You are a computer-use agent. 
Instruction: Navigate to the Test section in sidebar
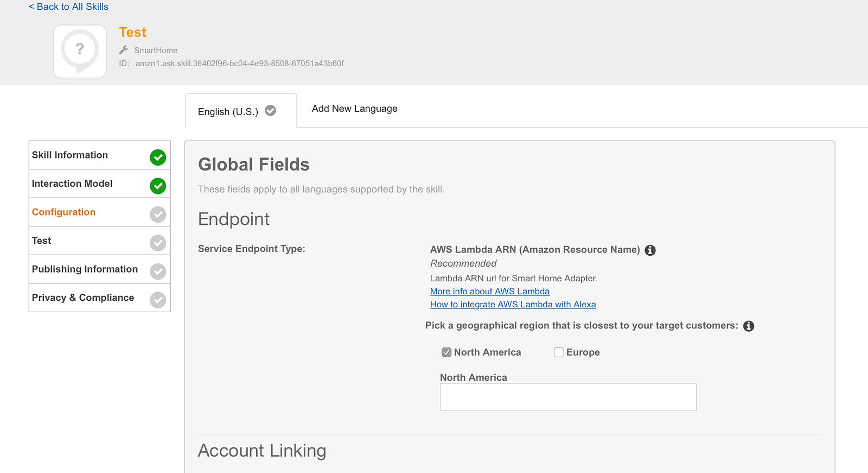(42, 241)
